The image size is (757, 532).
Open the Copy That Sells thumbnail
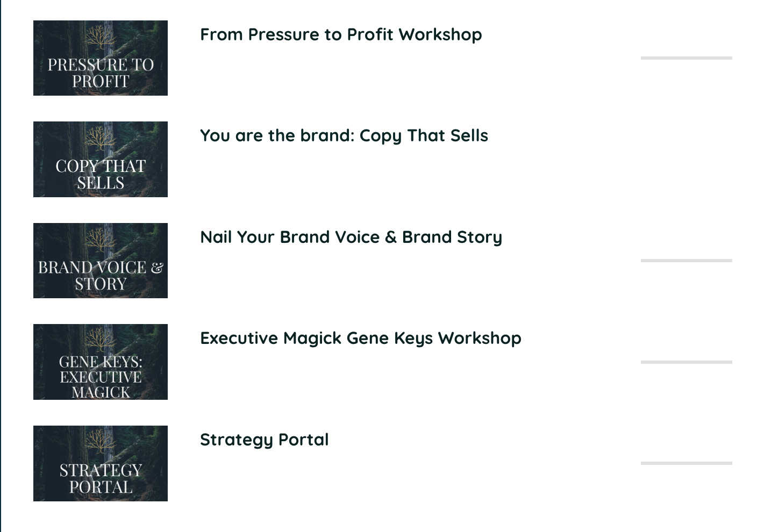(101, 159)
